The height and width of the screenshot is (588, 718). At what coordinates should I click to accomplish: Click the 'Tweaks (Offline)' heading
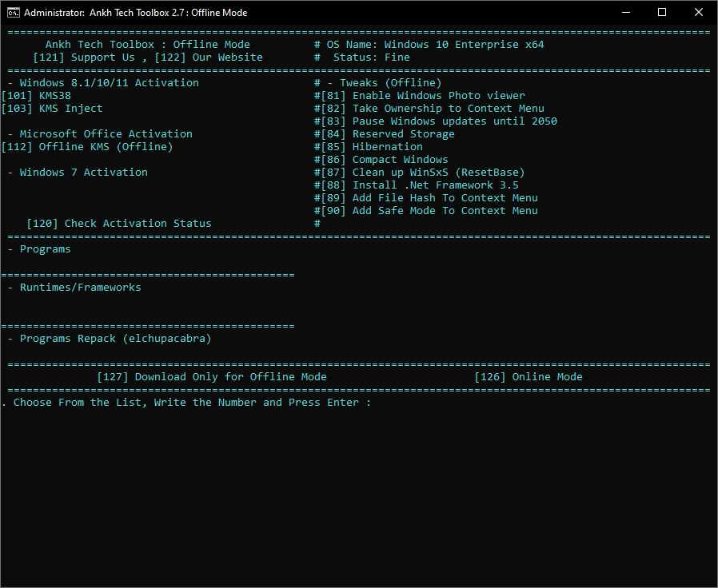click(390, 83)
